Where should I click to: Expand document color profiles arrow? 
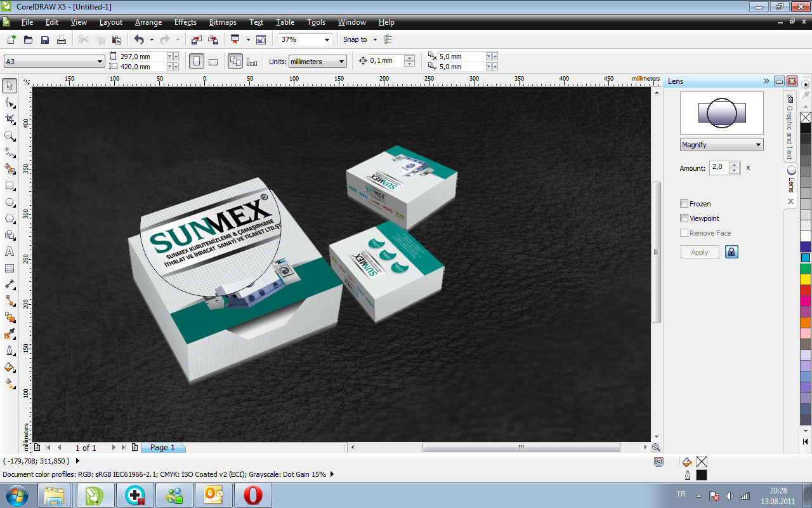point(332,474)
